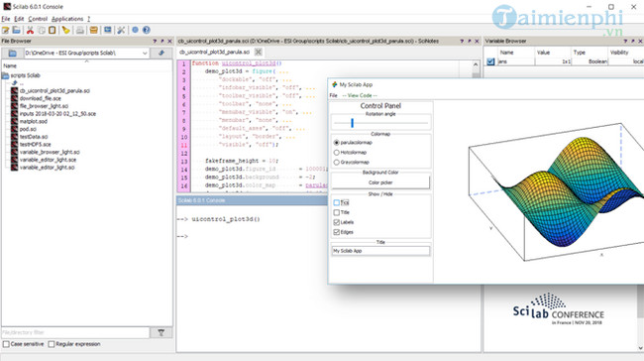This screenshot has width=644, height=361.
Task: Select file_browser_light.sci in File Browser
Action: click(x=44, y=106)
